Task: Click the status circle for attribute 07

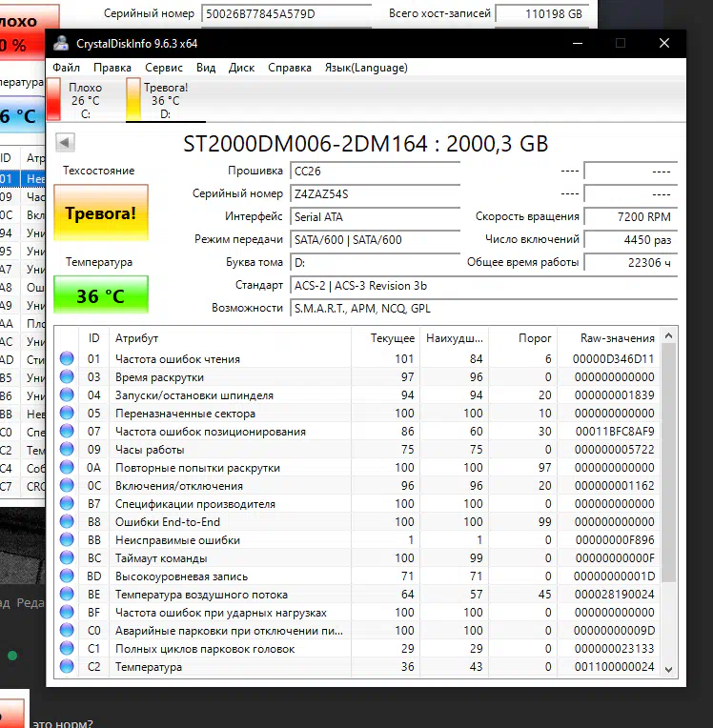Action: [x=67, y=431]
